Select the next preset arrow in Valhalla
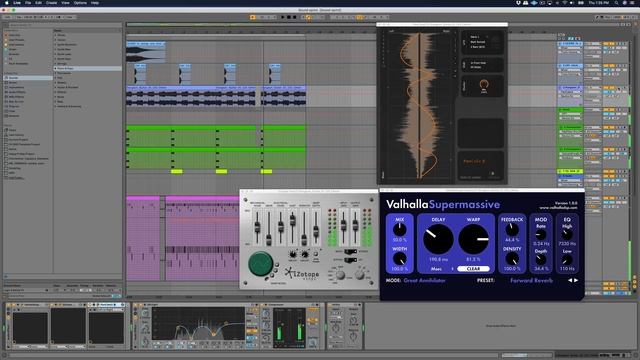This screenshot has height=360, width=640. [x=576, y=280]
